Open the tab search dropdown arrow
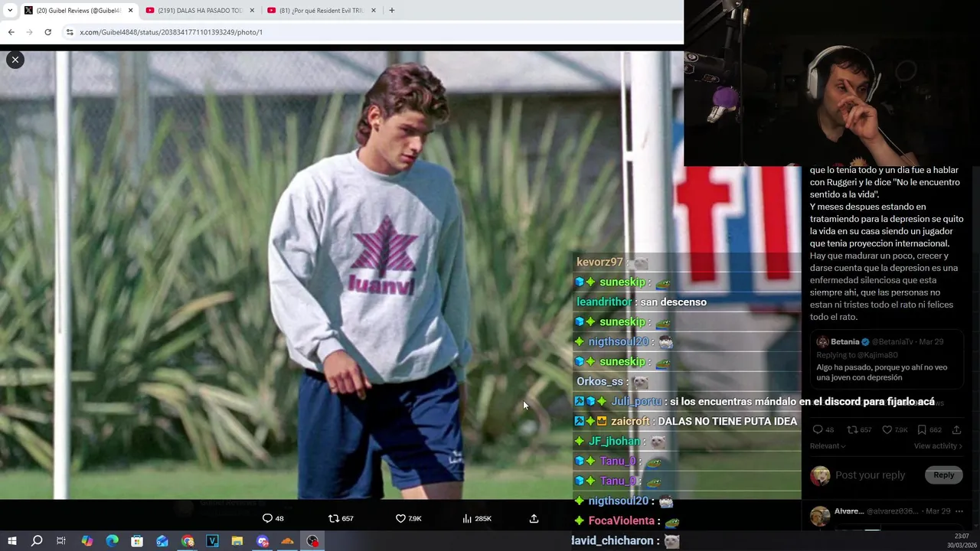The width and height of the screenshot is (980, 551). (x=9, y=10)
